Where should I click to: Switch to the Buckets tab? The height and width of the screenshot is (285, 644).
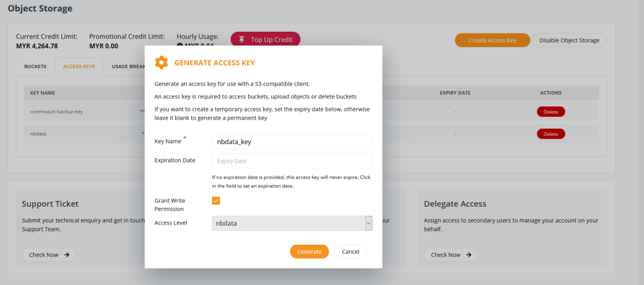tap(35, 66)
